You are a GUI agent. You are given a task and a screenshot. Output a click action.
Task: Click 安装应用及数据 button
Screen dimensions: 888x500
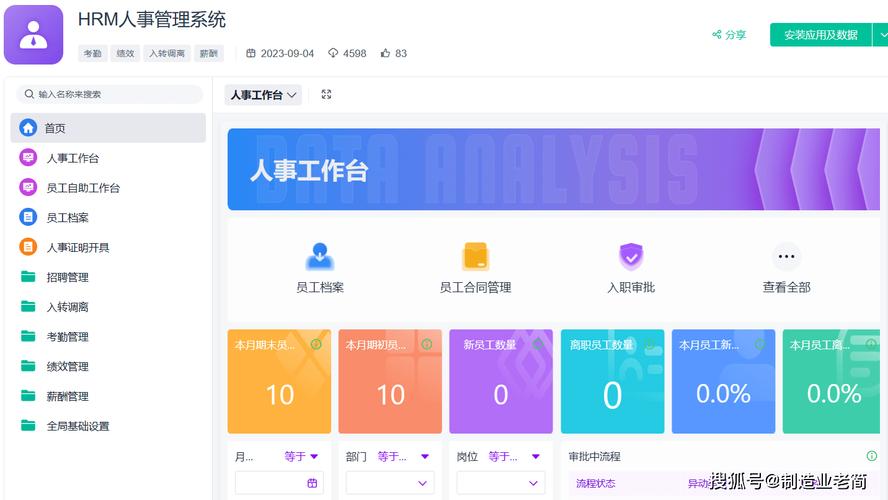821,35
